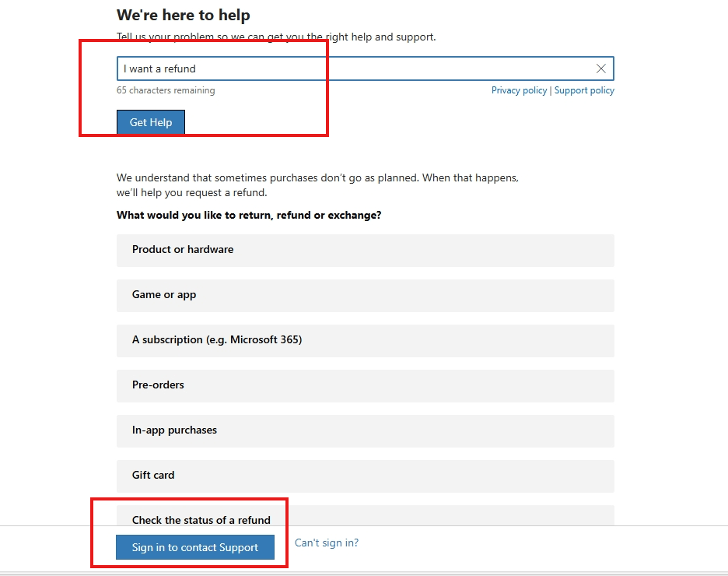Click the horizontal scrollbar at page bottom
Viewport: 728px width, 576px height.
coord(364,573)
